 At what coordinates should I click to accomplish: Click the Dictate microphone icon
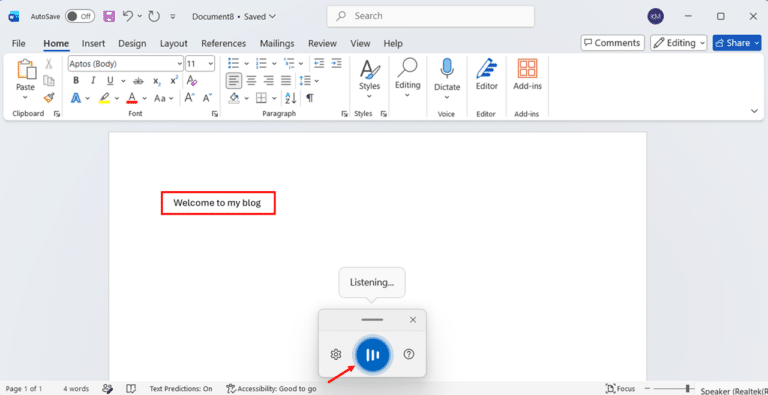[447, 69]
